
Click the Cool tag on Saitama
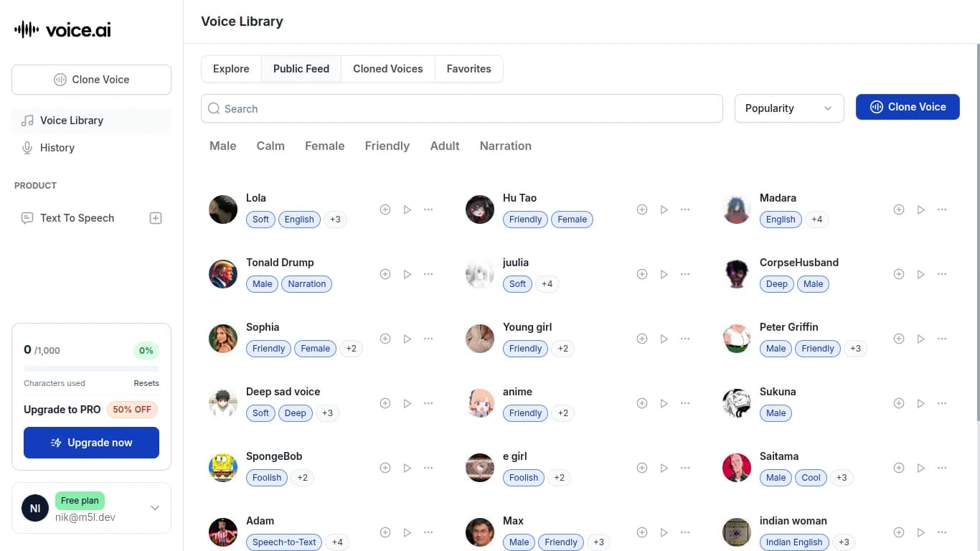coord(811,478)
